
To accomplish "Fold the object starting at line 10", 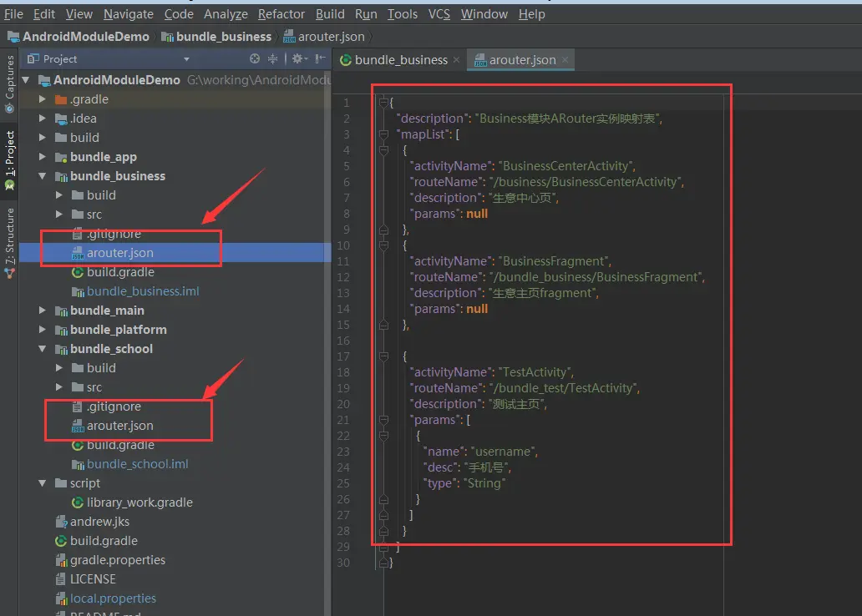I will [x=383, y=245].
